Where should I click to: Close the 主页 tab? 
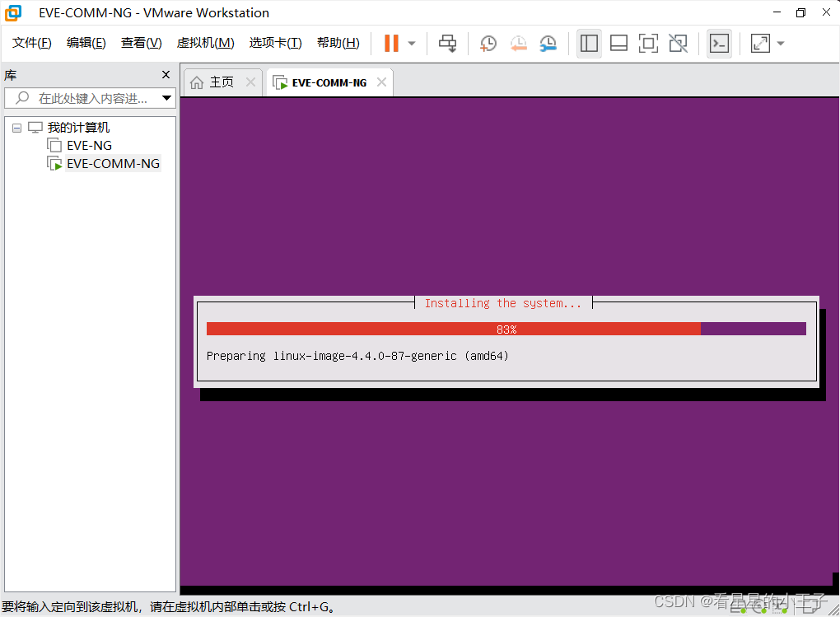[250, 82]
